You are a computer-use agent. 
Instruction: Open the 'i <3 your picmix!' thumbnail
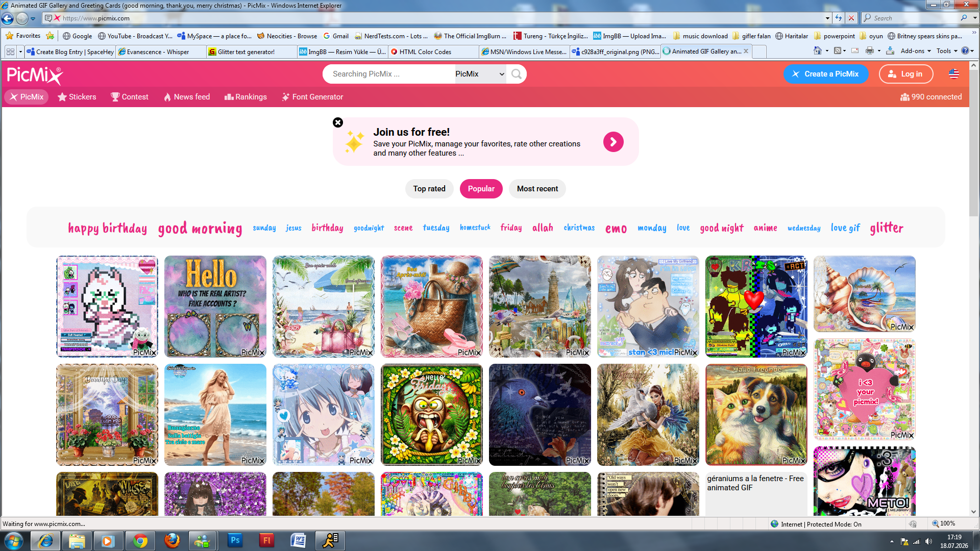(865, 389)
